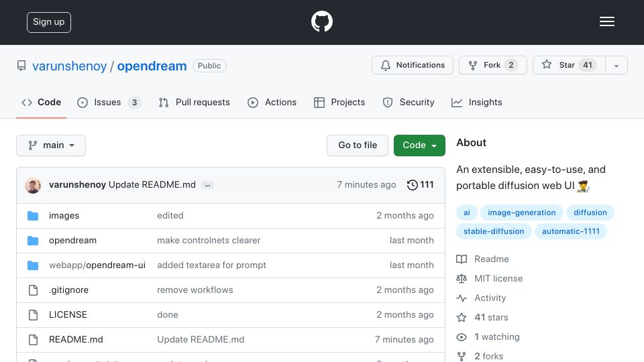Open the "make controlnets clearer" commit message

pyautogui.click(x=209, y=241)
